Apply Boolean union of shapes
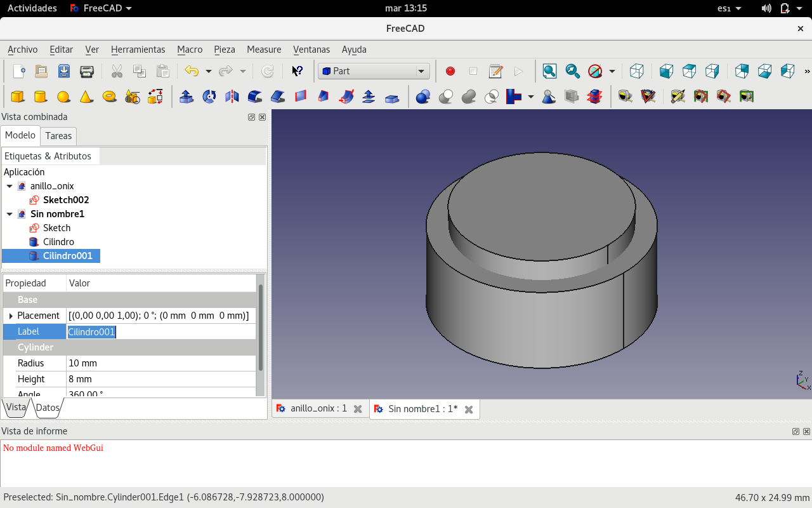Image resolution: width=812 pixels, height=508 pixels. point(469,97)
